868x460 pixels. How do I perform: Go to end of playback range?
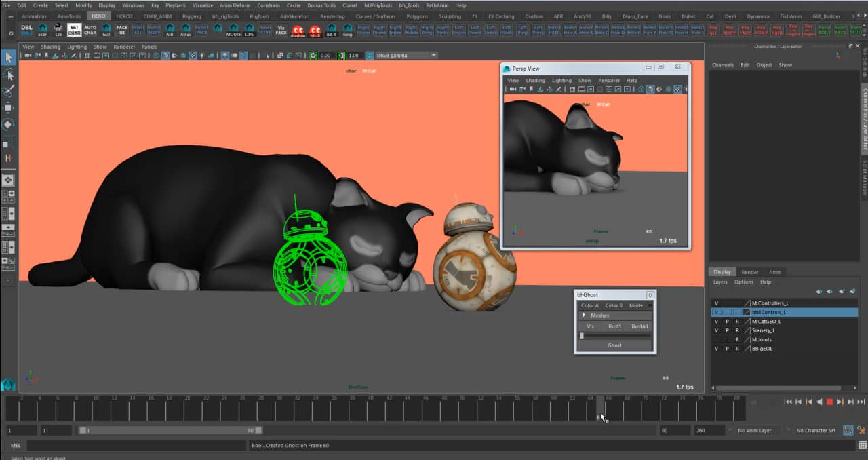pos(861,402)
